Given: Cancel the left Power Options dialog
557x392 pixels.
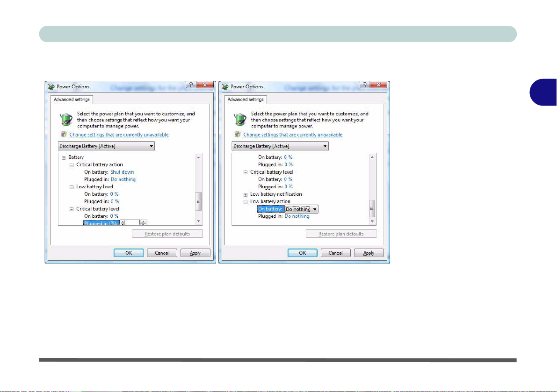Looking at the screenshot, I should pyautogui.click(x=162, y=253).
